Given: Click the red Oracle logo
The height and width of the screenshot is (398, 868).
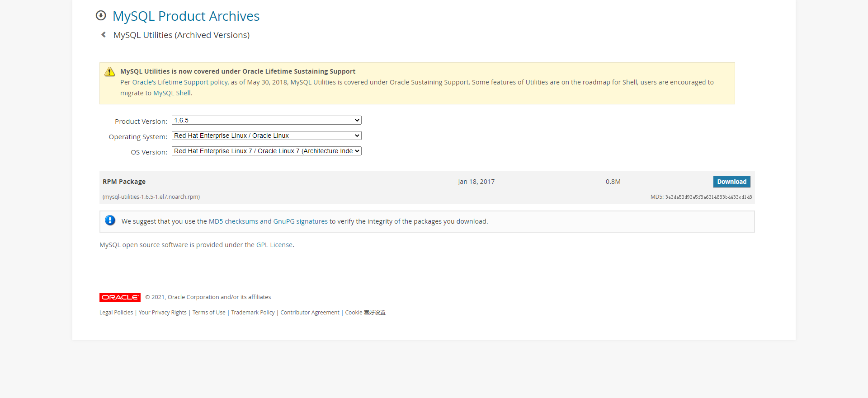Looking at the screenshot, I should pyautogui.click(x=120, y=297).
